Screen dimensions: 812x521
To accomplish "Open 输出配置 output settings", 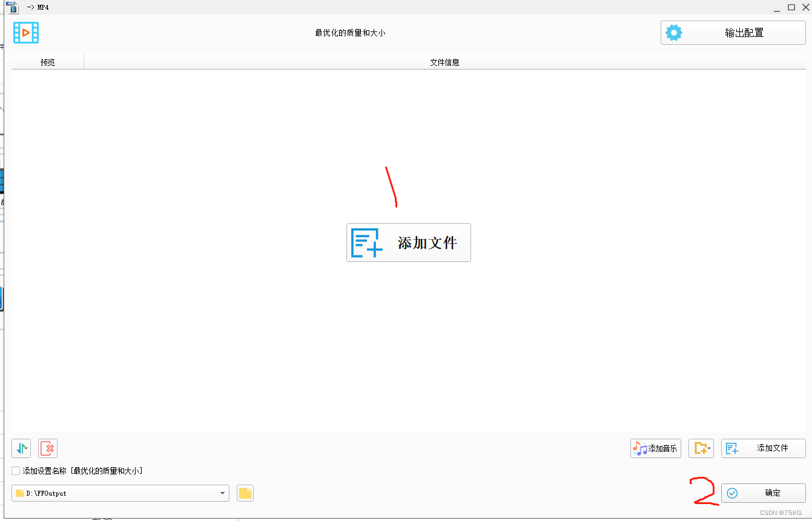I will [x=733, y=33].
